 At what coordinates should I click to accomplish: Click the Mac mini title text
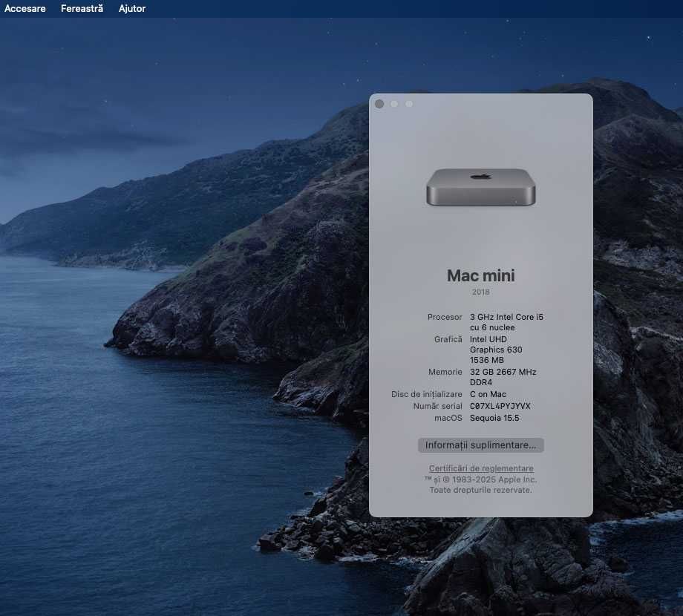481,275
